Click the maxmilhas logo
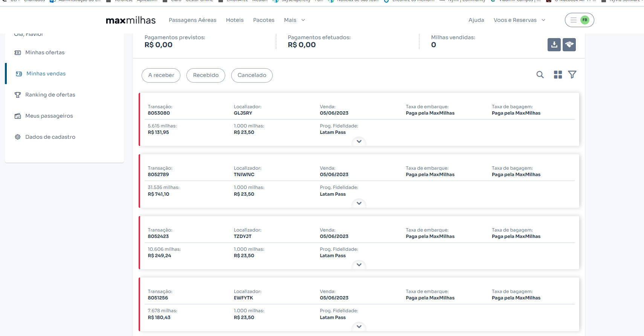The image size is (644, 336). coord(131,20)
